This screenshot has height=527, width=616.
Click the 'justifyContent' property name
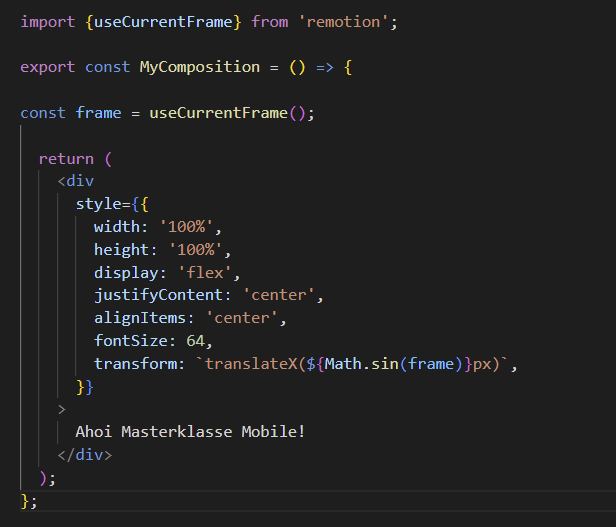(x=158, y=295)
